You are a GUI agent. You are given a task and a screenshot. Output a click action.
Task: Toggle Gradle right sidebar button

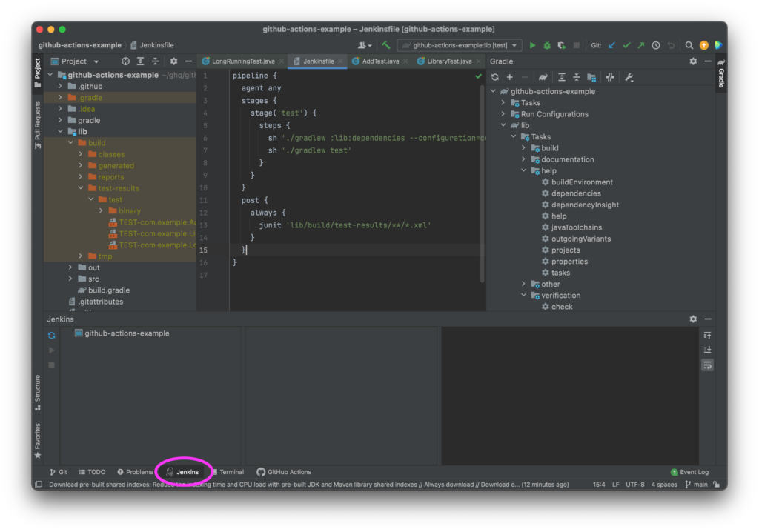(720, 73)
